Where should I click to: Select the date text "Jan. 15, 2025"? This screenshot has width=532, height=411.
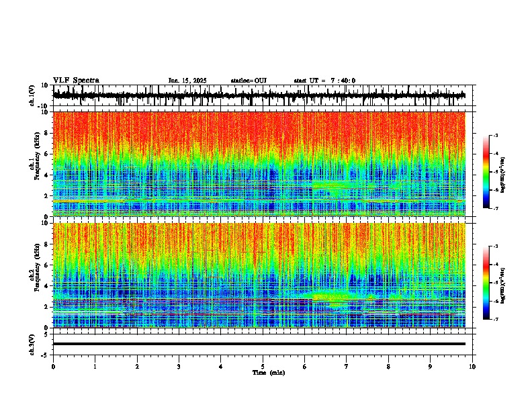click(187, 81)
